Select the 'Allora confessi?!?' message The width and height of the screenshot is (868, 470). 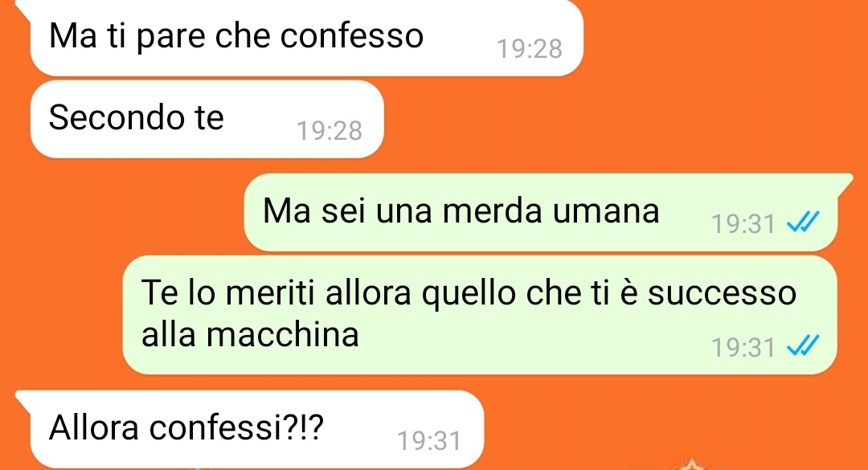257,429
